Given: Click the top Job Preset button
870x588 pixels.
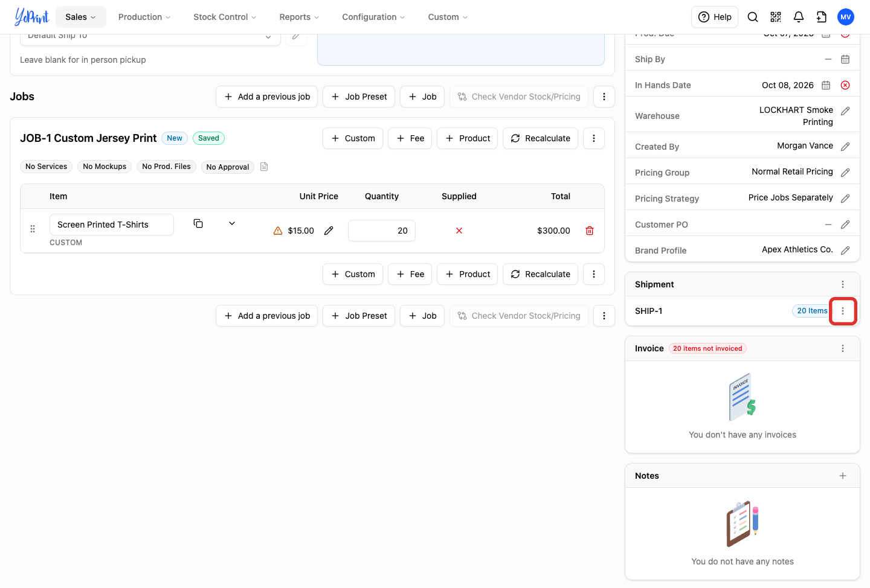Looking at the screenshot, I should [x=359, y=97].
